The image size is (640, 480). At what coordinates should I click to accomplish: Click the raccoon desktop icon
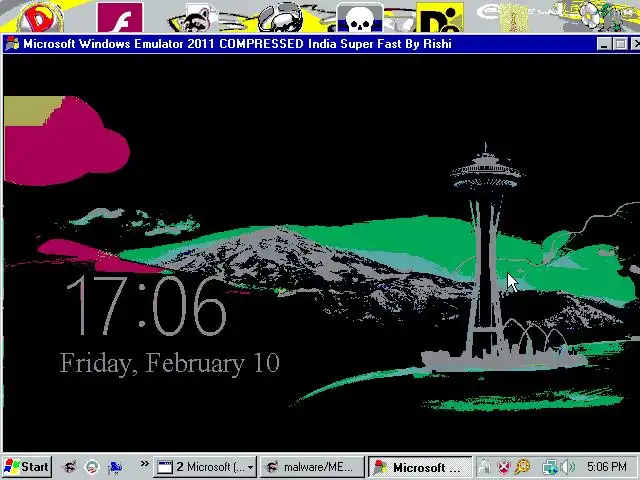(x=197, y=17)
